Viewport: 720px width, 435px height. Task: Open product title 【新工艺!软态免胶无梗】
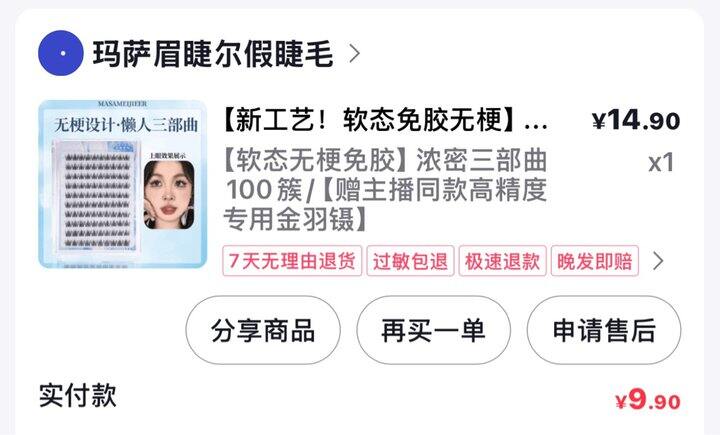(x=385, y=120)
